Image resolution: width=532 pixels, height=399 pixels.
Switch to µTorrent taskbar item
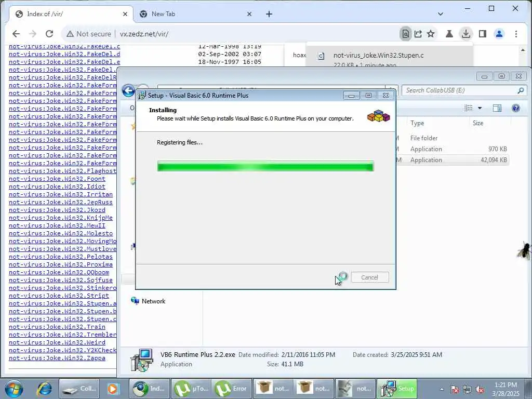click(191, 389)
